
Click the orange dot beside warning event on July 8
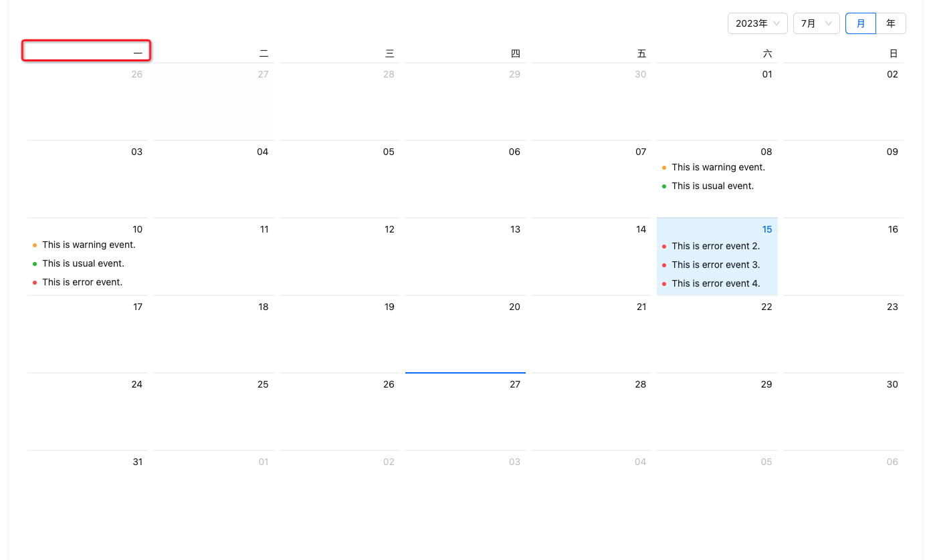[x=663, y=167]
